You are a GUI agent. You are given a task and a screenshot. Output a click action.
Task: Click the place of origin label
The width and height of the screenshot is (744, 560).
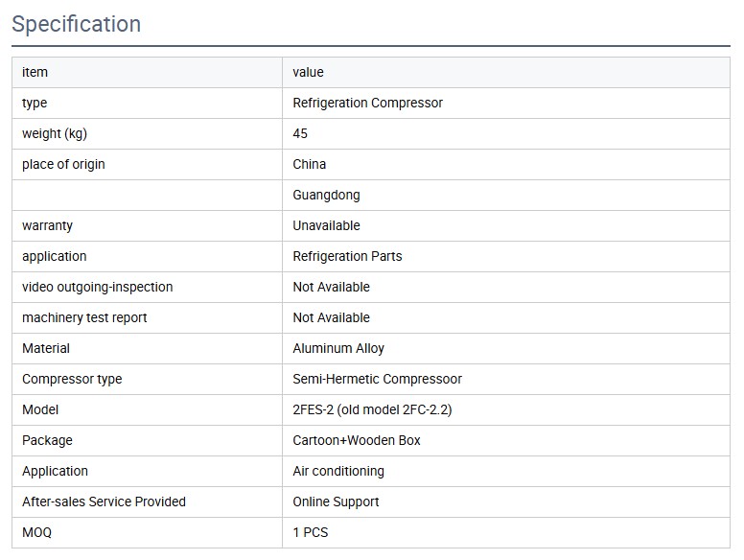(63, 164)
